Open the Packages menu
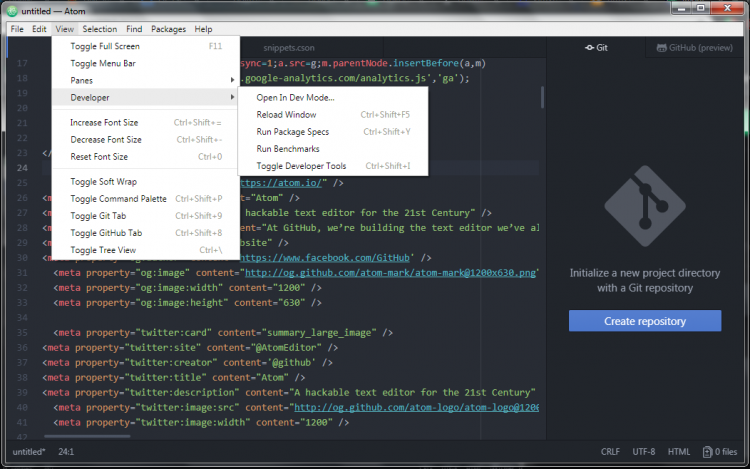The width and height of the screenshot is (750, 469). tap(168, 29)
